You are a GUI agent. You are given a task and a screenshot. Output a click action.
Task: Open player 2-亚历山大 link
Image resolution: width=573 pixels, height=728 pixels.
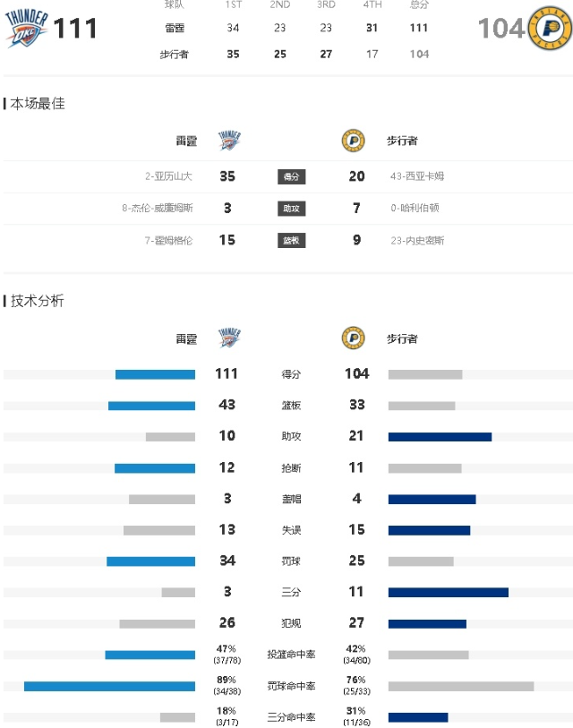168,176
